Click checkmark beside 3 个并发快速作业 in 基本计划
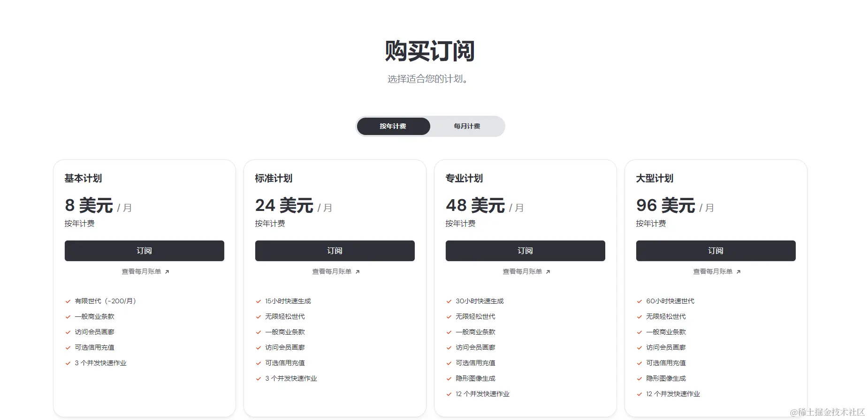Viewport: 868px width, 420px height. (x=68, y=363)
